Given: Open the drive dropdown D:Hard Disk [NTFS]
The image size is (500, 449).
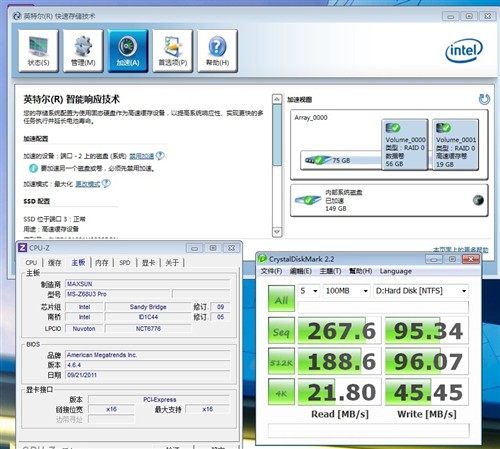Looking at the screenshot, I should tap(421, 291).
